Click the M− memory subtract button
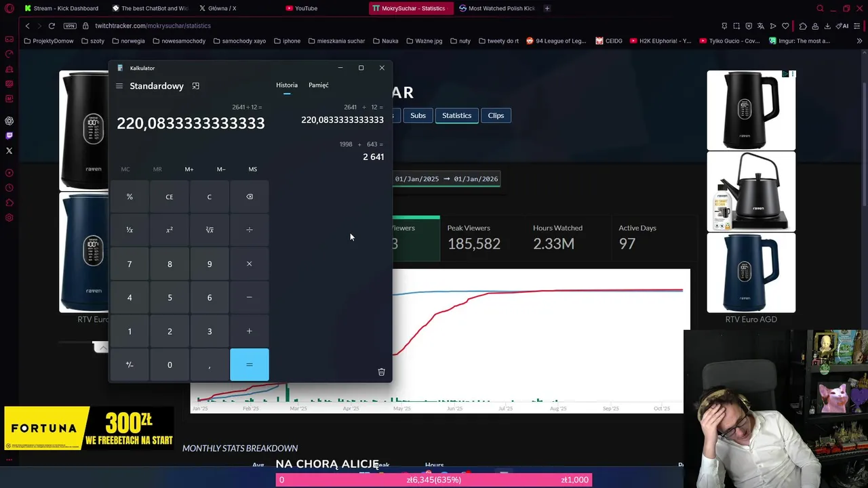868x488 pixels. tap(221, 169)
